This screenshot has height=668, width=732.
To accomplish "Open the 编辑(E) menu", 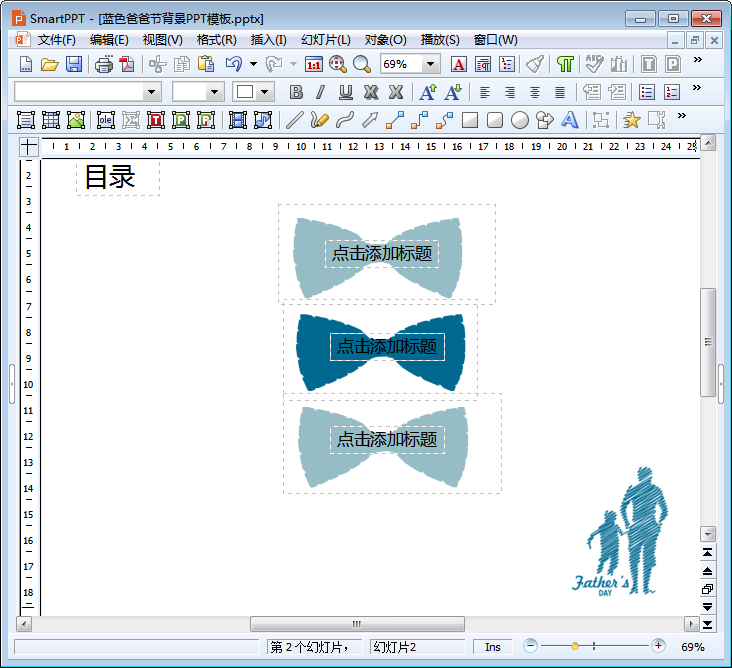I will 109,40.
